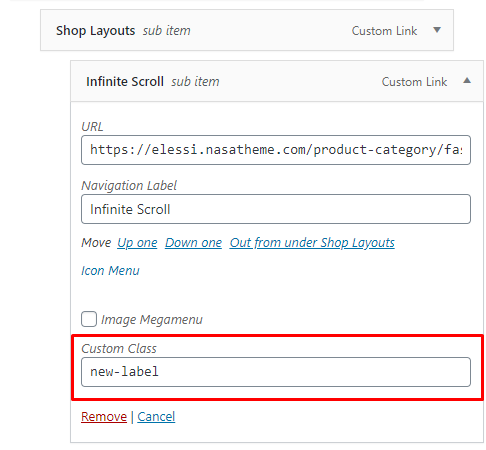Move item Up one
The image size is (486, 450).
137,243
